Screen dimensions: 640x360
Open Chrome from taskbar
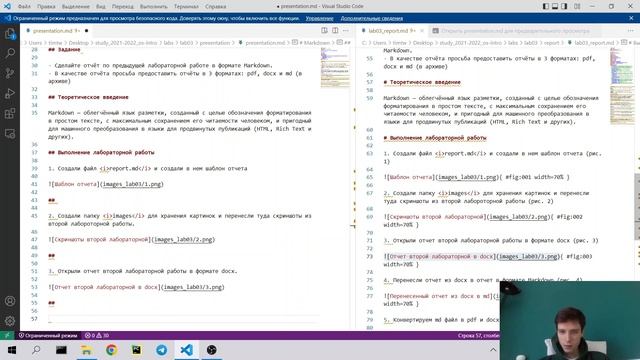point(111,350)
